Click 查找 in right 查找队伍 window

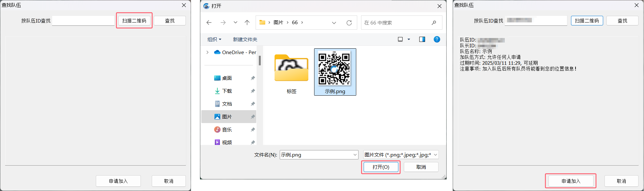click(622, 21)
